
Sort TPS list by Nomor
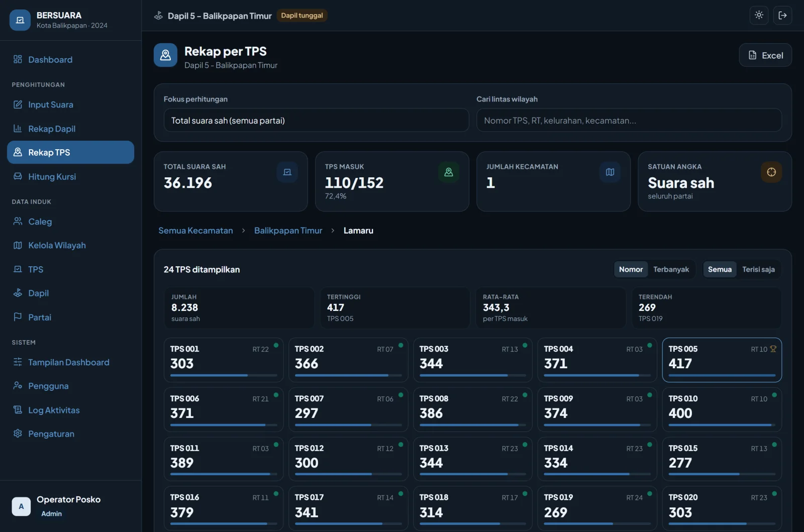point(631,269)
